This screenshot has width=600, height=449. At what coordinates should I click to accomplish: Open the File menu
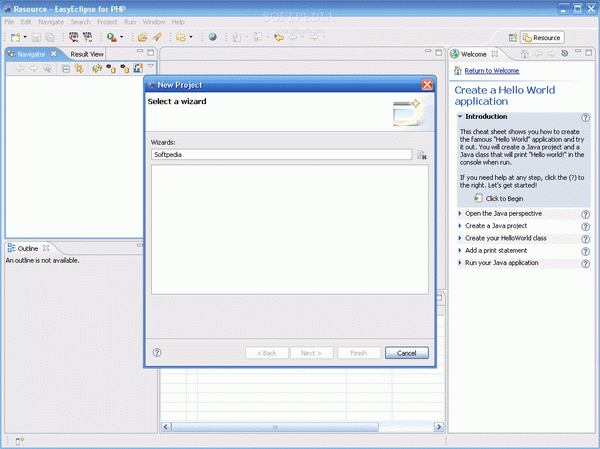[x=9, y=22]
